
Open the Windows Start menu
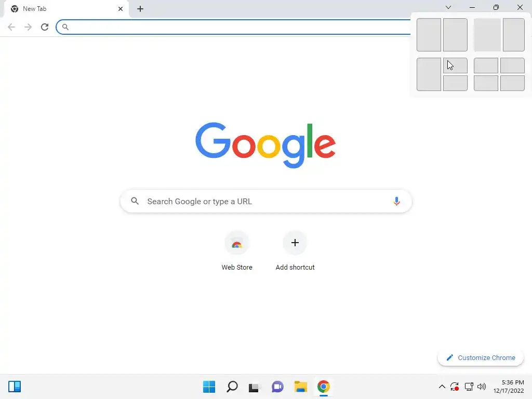click(x=209, y=387)
